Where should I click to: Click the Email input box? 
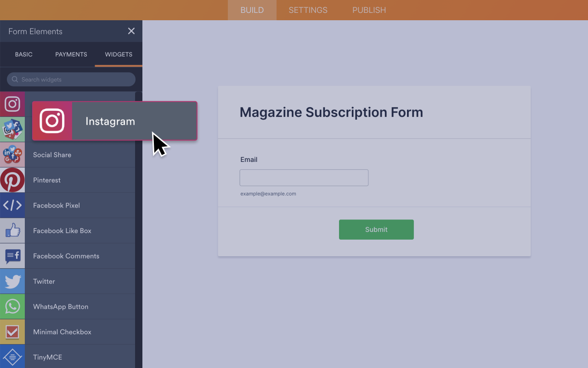point(304,178)
